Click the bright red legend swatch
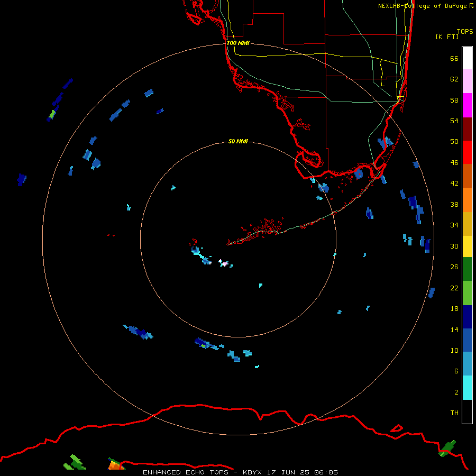The width and height of the screenshot is (476, 476). [x=467, y=152]
